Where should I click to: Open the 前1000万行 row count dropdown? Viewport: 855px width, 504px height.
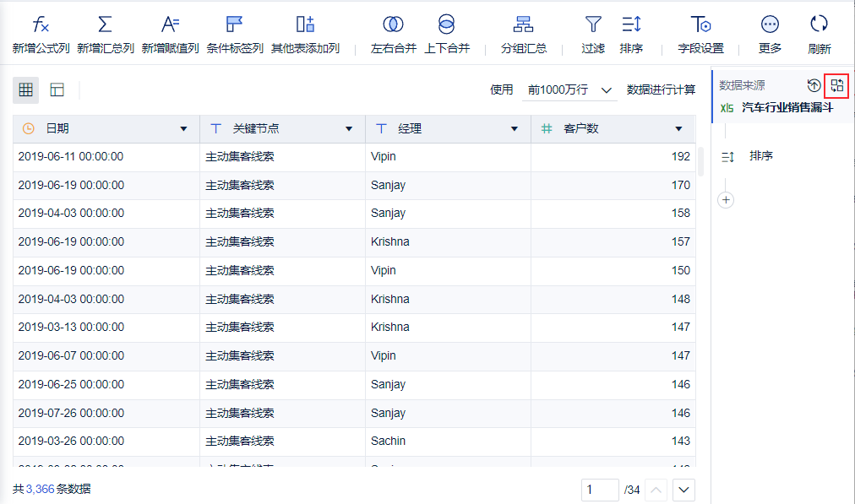569,89
